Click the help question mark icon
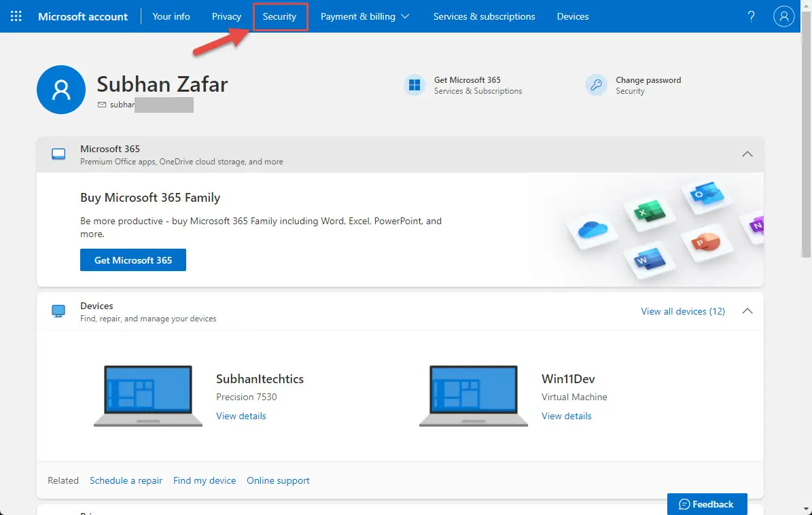 click(751, 16)
